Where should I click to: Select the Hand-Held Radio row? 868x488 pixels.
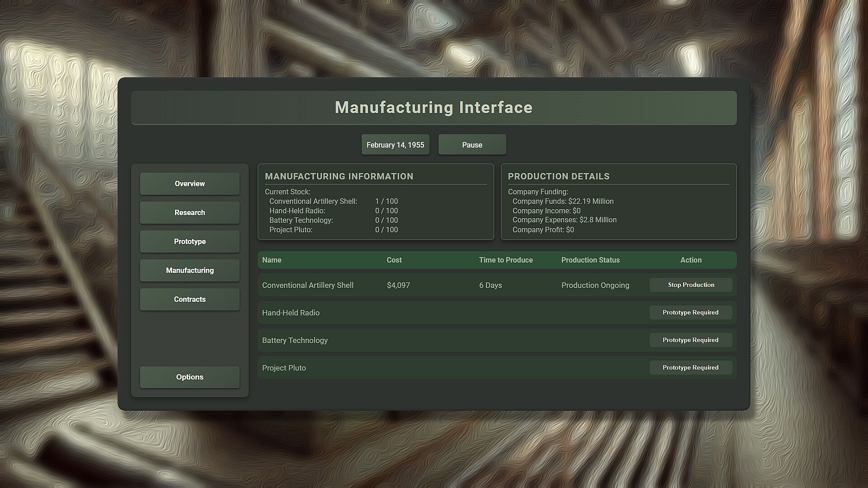point(291,313)
